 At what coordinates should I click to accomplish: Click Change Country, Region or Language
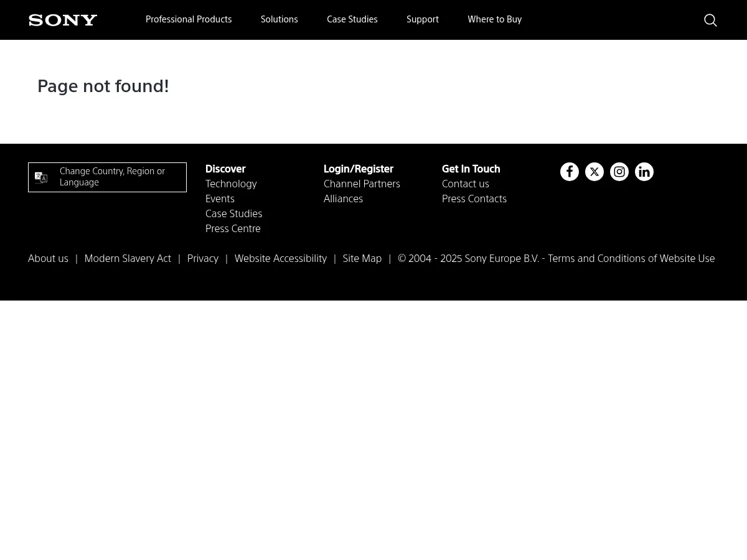[112, 177]
